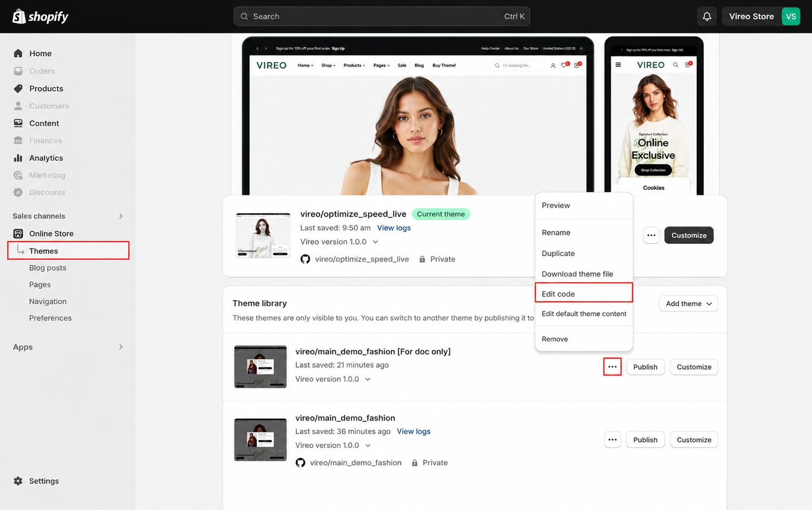Click wishlist heart icon in desktop preview
This screenshot has height=510, width=812.
click(565, 65)
